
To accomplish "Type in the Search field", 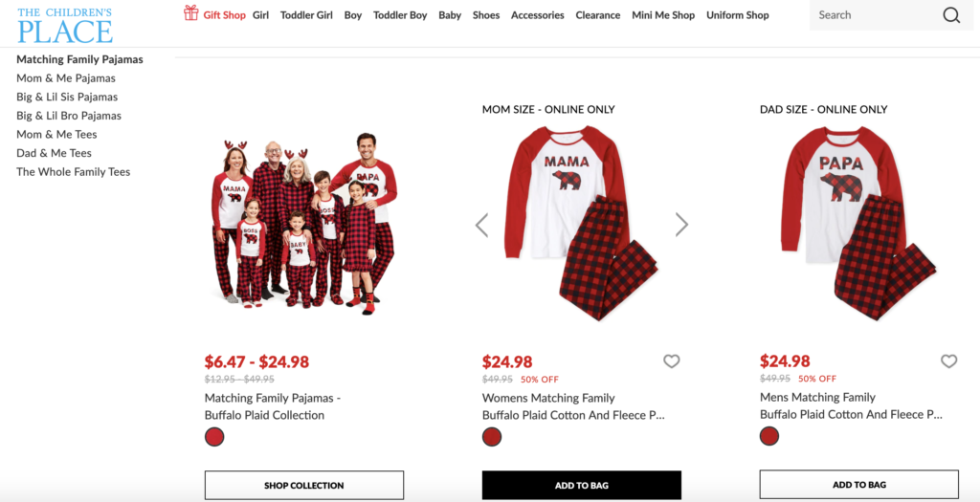I will (871, 15).
